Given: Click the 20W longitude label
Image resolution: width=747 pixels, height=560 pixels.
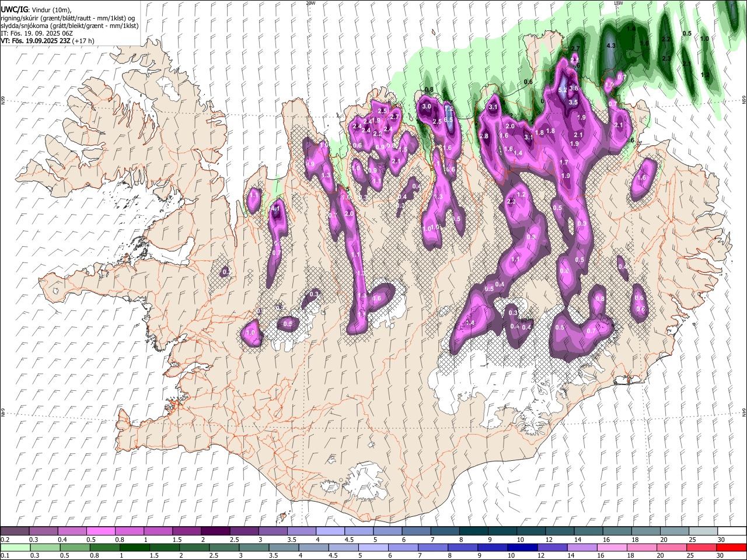Looking at the screenshot, I should coord(310,3).
